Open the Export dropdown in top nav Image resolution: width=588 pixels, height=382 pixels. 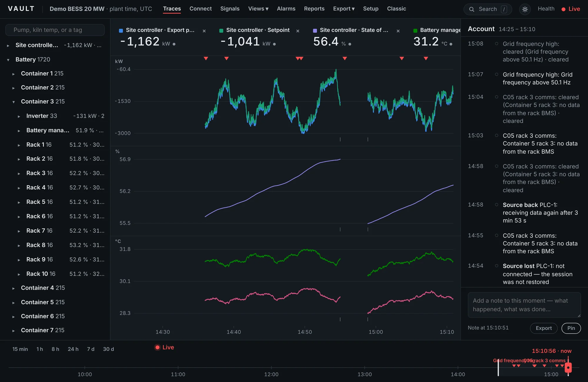click(x=344, y=9)
